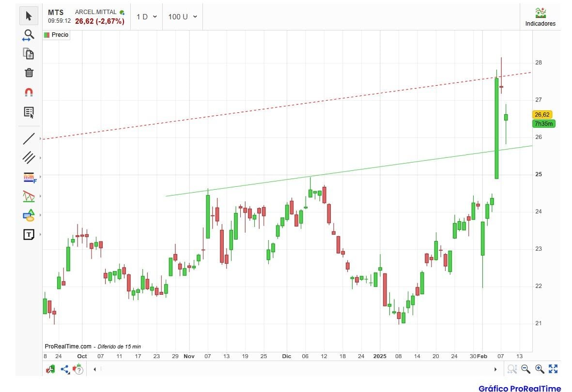Select the arrow cursor tool
This screenshot has height=392, width=572.
coord(29,16)
